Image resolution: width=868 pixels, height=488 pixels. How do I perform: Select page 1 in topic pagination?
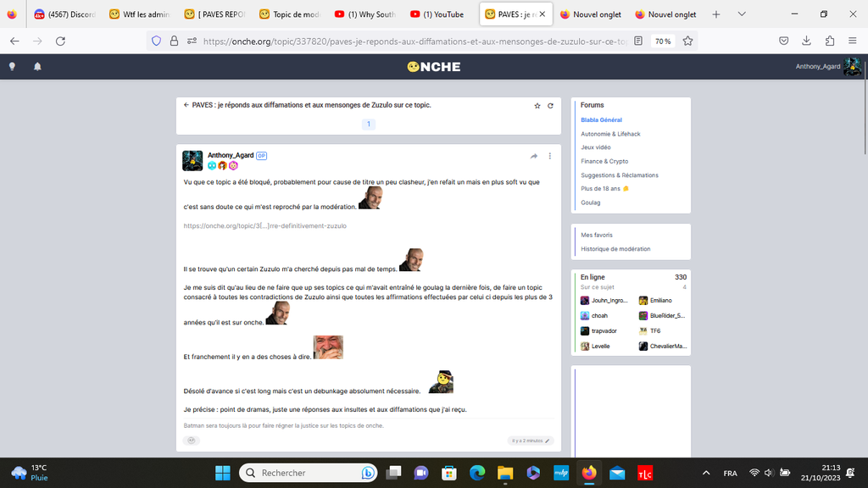coord(368,124)
